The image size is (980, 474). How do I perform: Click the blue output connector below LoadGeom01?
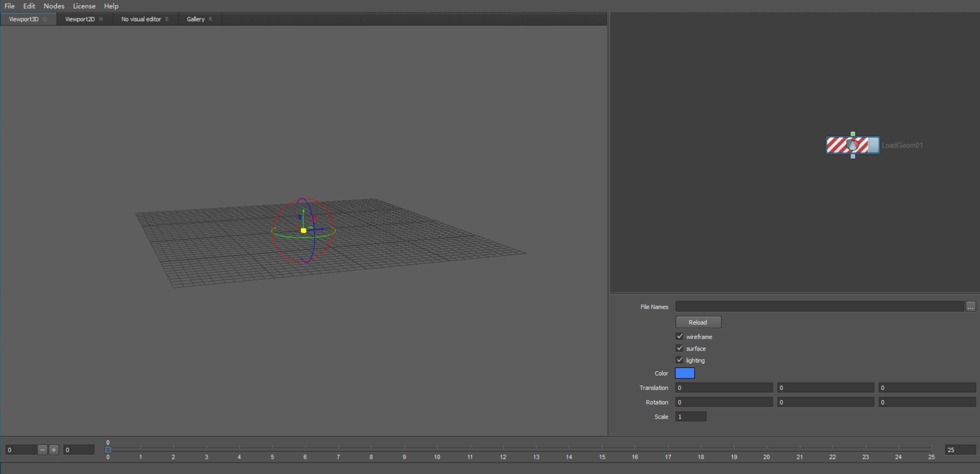point(853,156)
